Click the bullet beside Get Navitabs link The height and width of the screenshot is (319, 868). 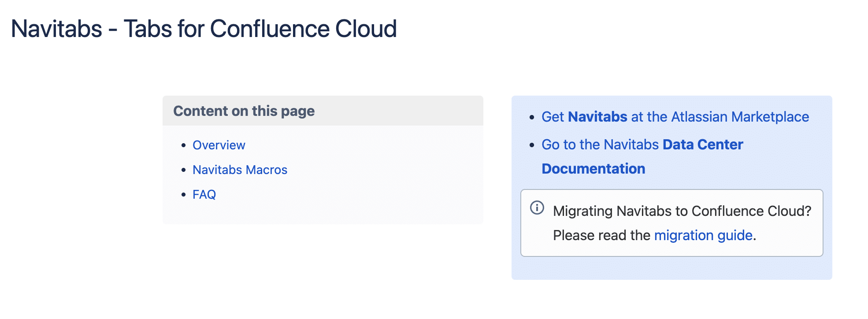[532, 117]
